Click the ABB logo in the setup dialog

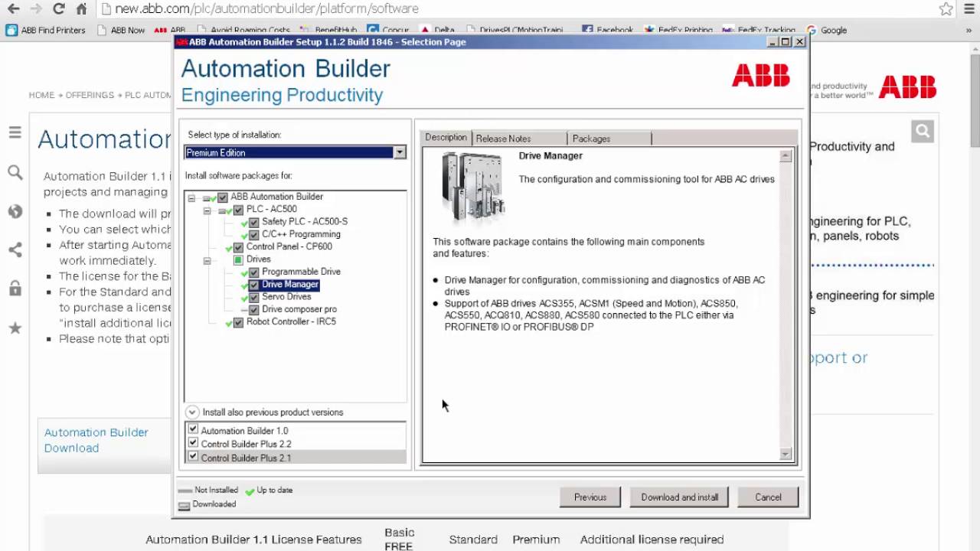coord(760,75)
